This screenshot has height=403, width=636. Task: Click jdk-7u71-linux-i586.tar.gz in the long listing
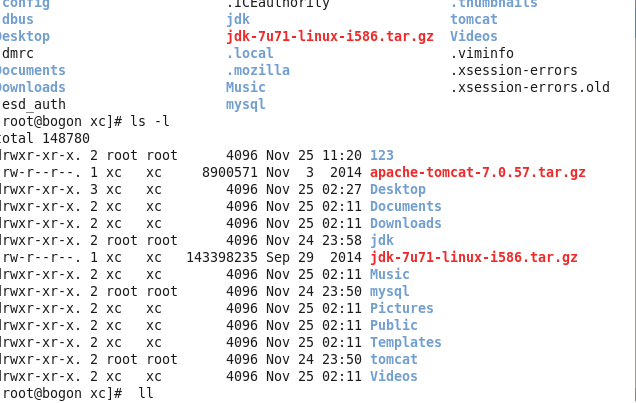[x=474, y=257]
